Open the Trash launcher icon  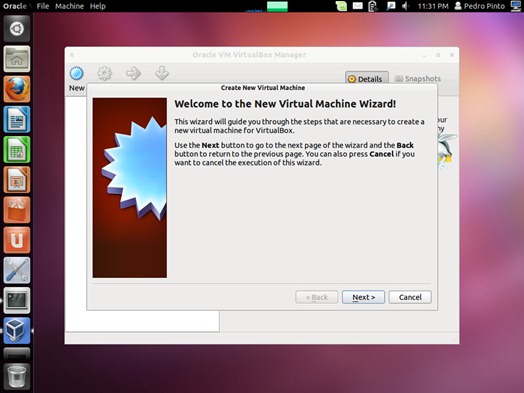point(17,377)
